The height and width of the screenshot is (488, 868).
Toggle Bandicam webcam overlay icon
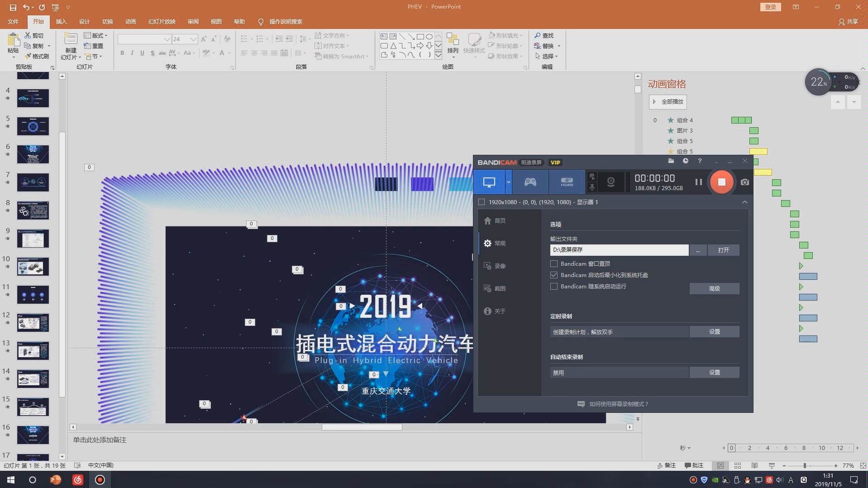(x=610, y=182)
